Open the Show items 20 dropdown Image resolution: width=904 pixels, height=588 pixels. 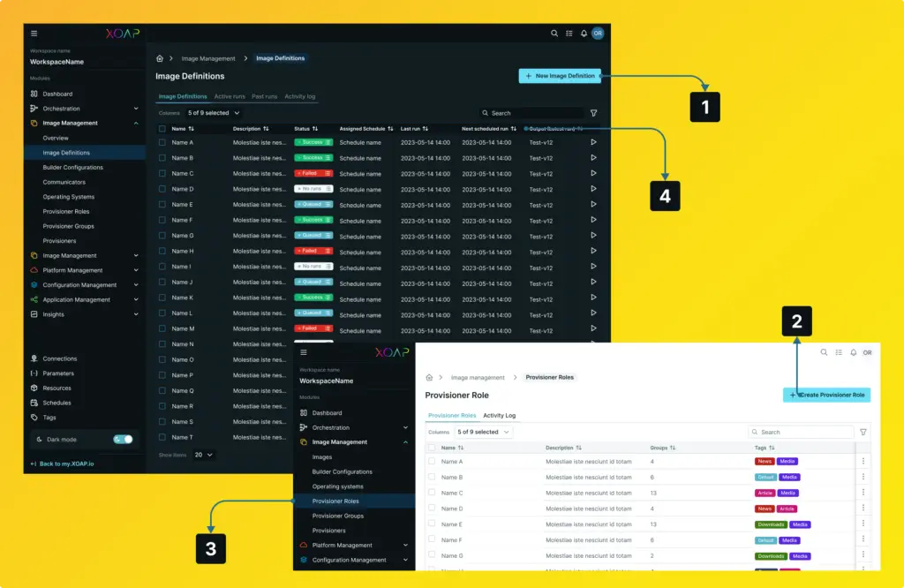(204, 455)
